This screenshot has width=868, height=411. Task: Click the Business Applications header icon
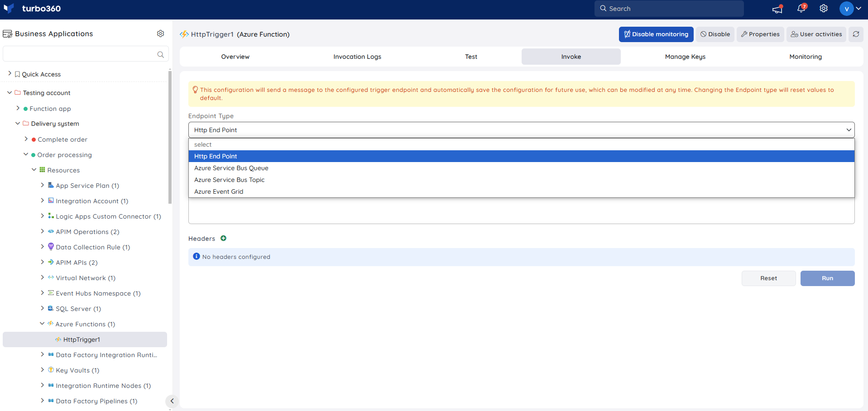(7, 34)
